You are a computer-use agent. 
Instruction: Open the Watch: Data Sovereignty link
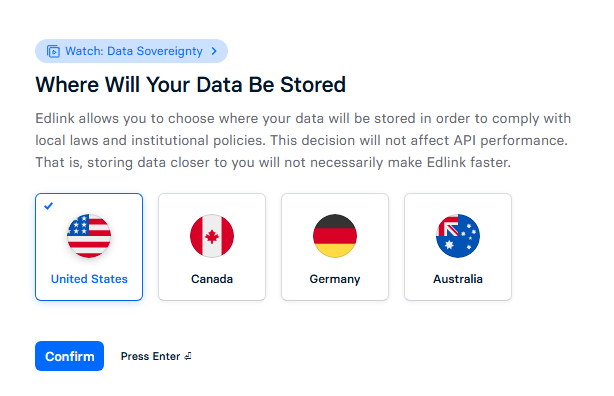132,51
